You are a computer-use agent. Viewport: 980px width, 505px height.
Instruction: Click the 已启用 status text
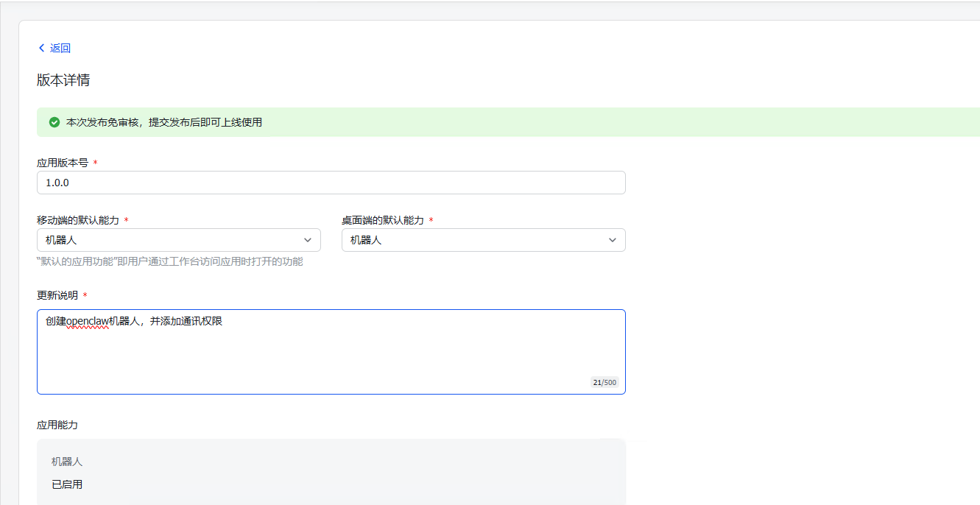point(67,484)
